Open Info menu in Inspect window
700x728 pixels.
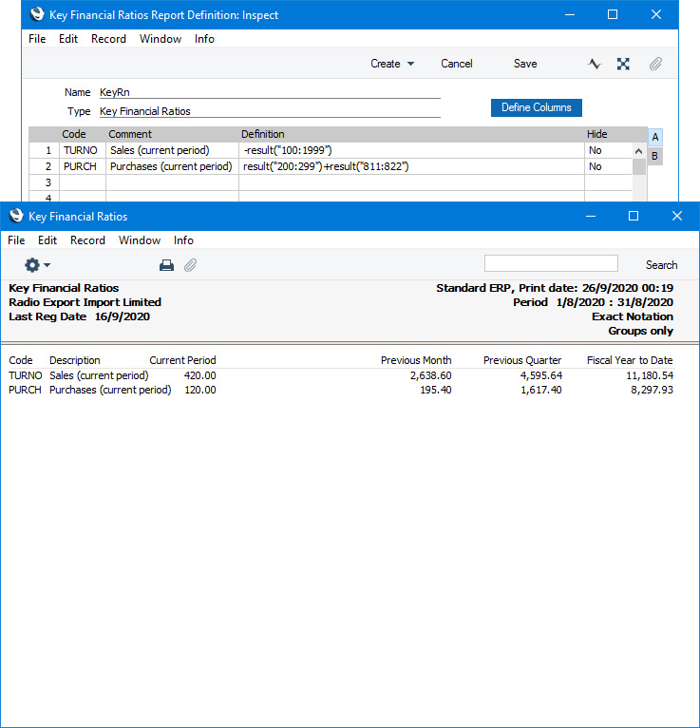coord(204,39)
